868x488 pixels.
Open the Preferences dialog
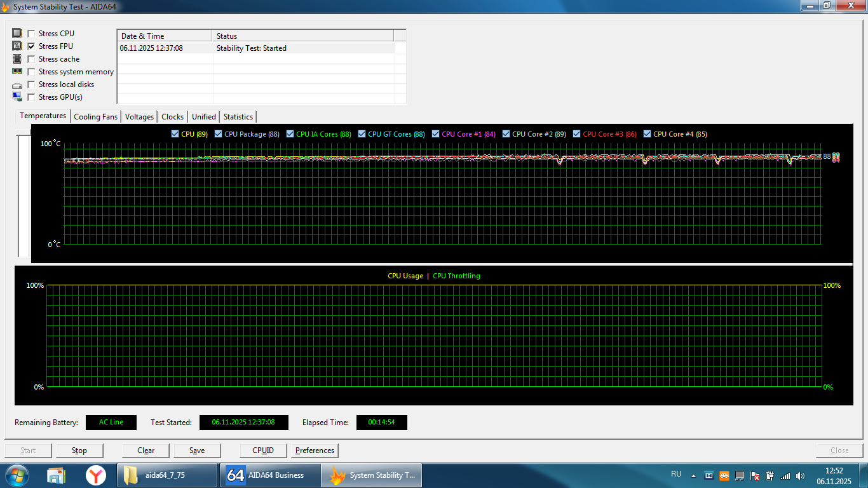(315, 451)
